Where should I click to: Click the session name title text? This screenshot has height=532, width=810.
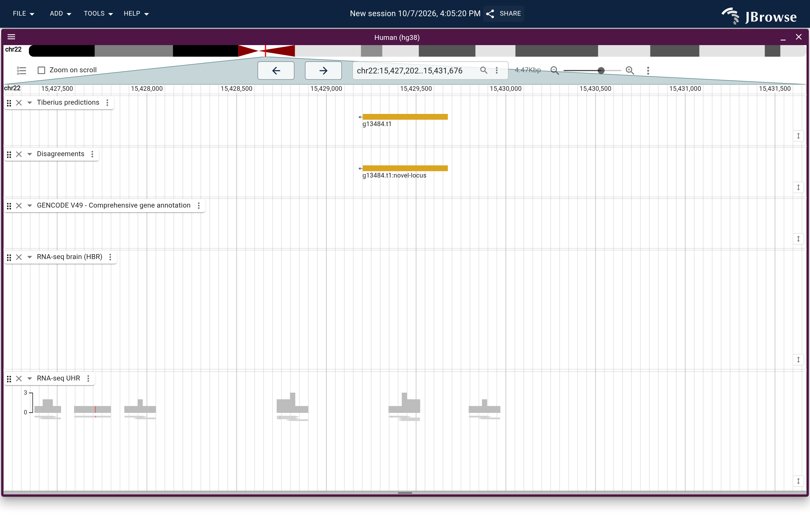pyautogui.click(x=415, y=14)
